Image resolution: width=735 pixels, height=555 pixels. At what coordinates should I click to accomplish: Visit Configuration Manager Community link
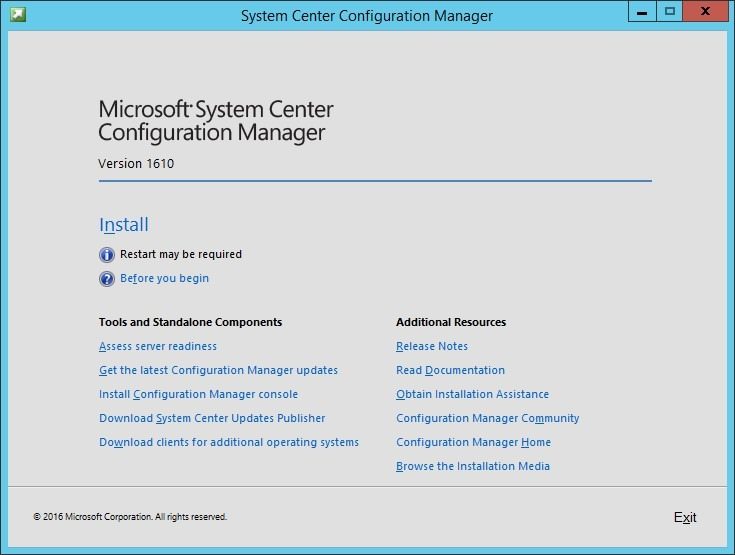coord(488,418)
